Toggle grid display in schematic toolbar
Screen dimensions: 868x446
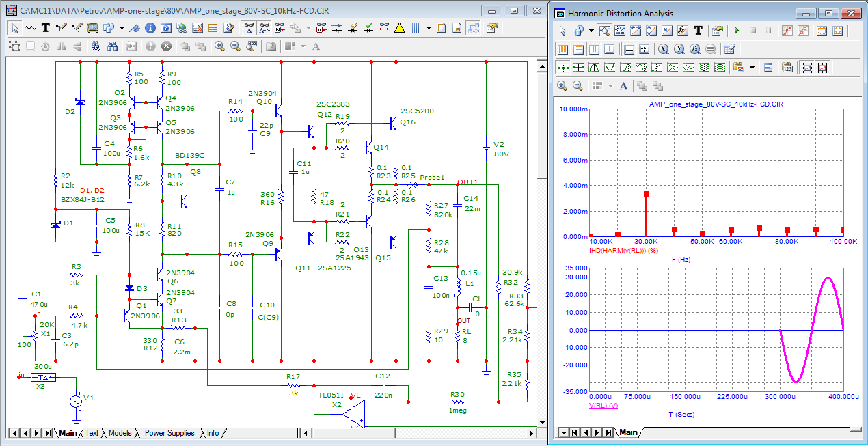[x=414, y=28]
